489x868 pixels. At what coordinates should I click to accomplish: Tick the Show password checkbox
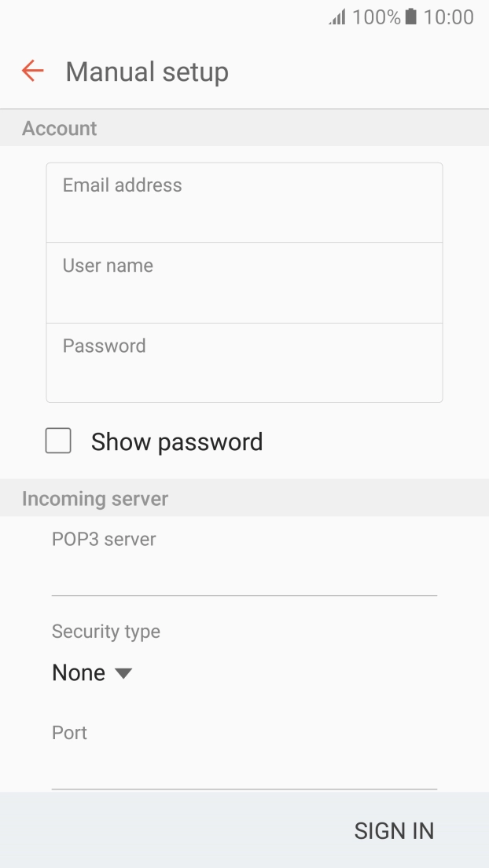(58, 441)
